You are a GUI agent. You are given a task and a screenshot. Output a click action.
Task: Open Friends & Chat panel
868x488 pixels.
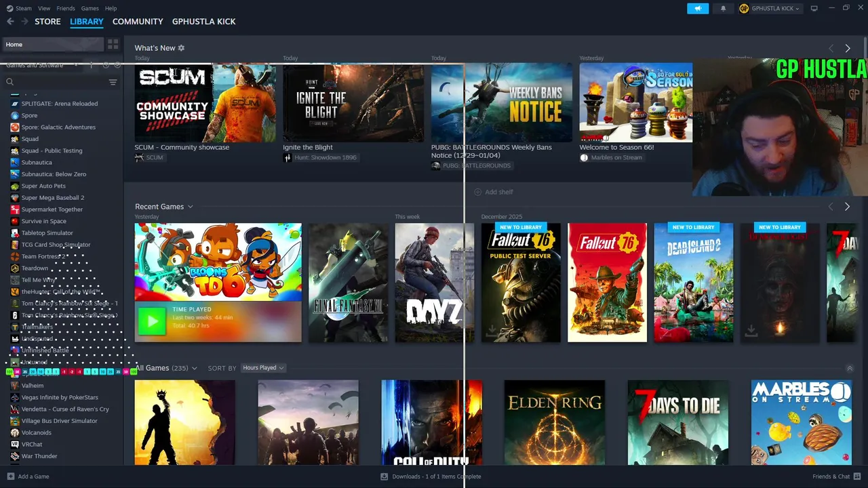click(x=836, y=476)
